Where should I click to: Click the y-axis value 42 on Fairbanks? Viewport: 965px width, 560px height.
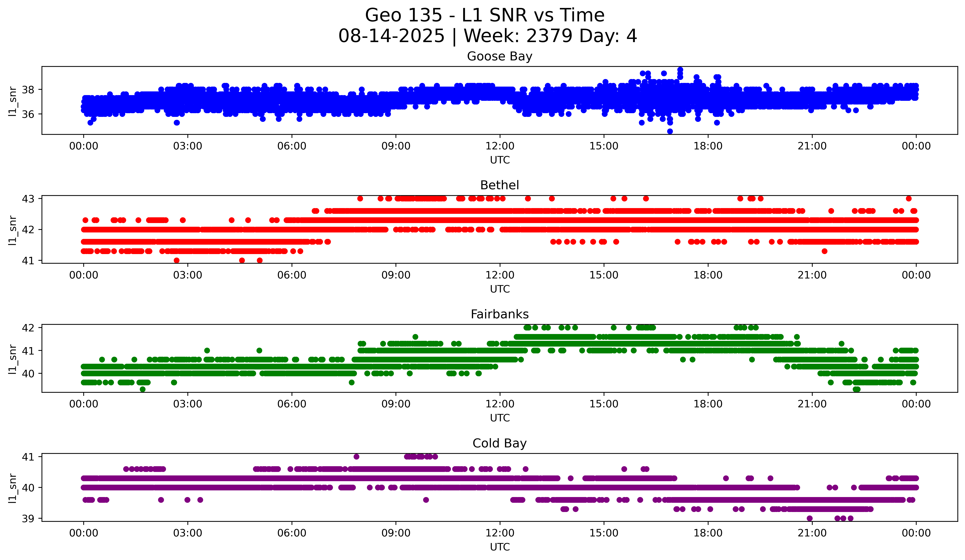[28, 328]
